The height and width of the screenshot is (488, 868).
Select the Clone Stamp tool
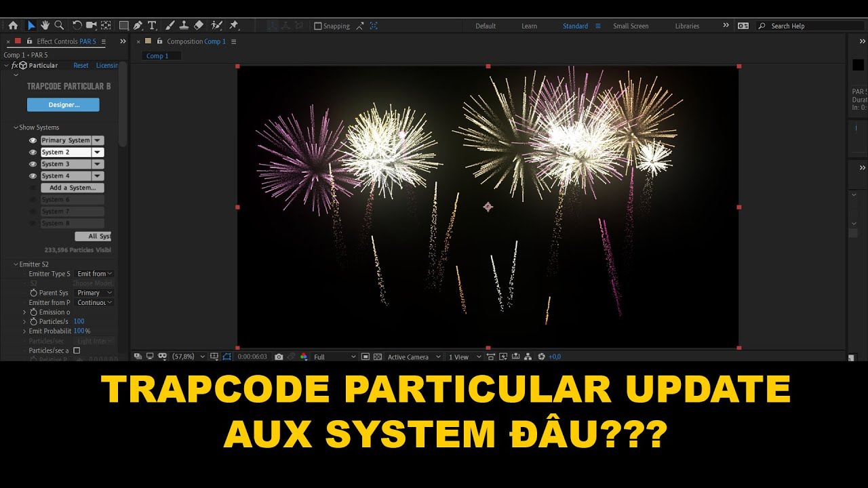(184, 26)
